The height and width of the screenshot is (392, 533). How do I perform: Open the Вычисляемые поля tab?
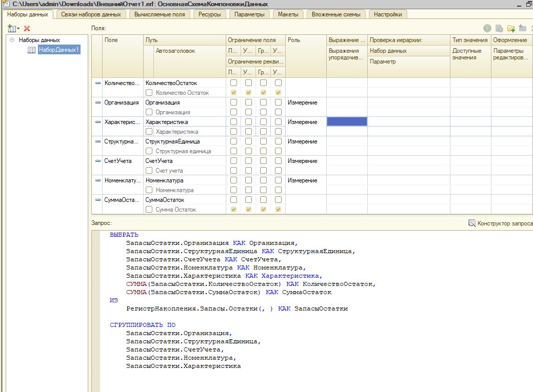pyautogui.click(x=160, y=14)
